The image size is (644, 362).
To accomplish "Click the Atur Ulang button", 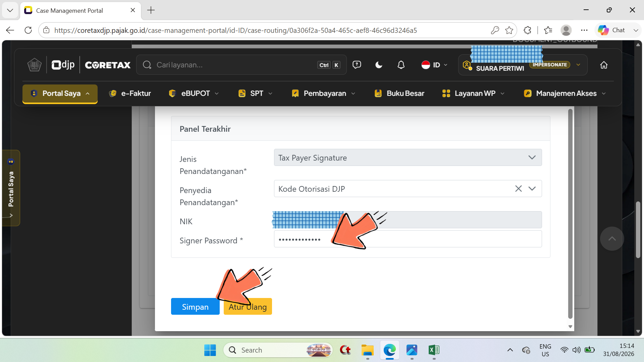I will [248, 307].
